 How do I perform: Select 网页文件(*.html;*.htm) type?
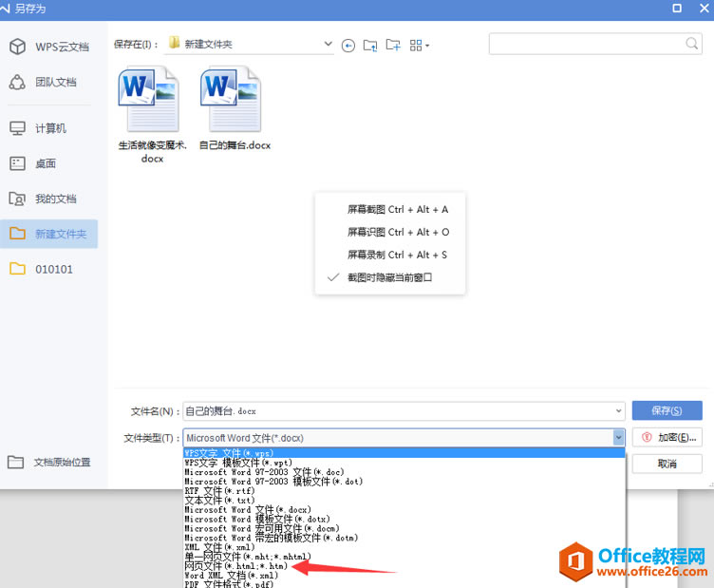[404, 566]
